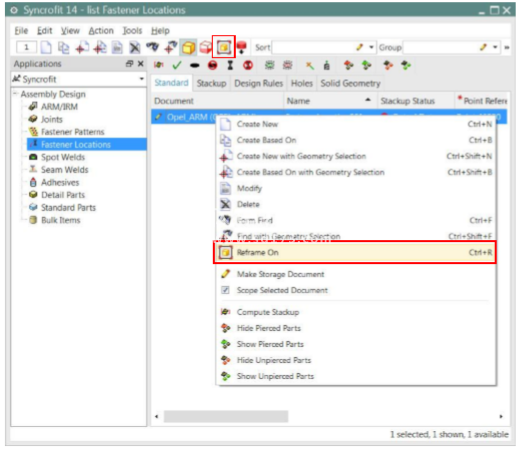The width and height of the screenshot is (516, 450).
Task: Select the Standard tab
Action: [x=171, y=83]
